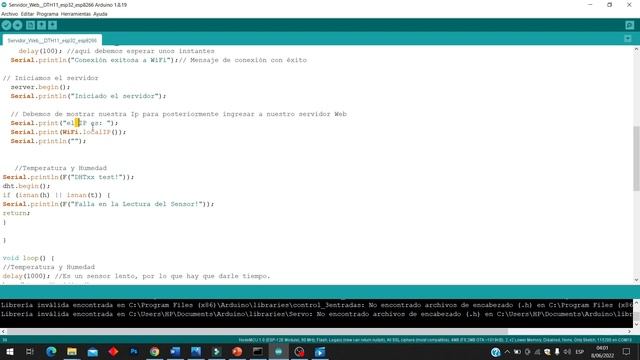The height and width of the screenshot is (360, 640).
Task: Click the code editor vertical scrollbar thumb
Action: pos(636,158)
